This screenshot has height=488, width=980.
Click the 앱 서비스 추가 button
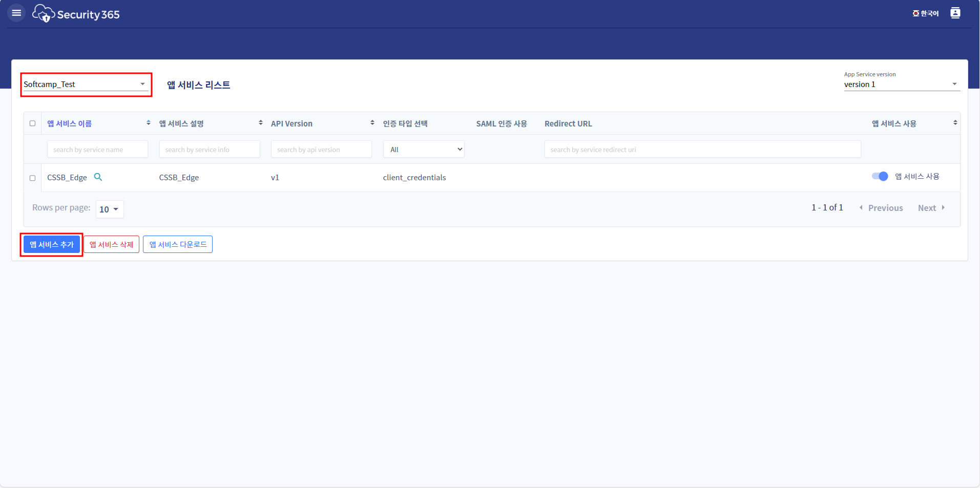(x=52, y=245)
